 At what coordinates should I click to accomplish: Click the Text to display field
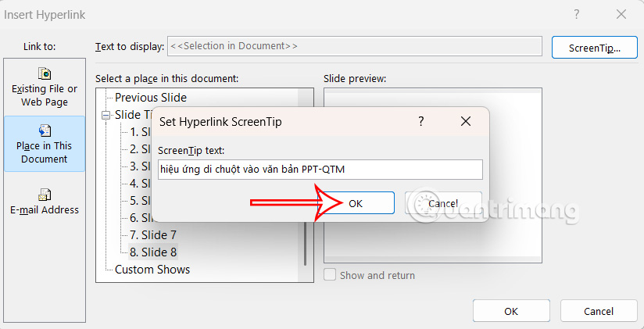tap(355, 47)
